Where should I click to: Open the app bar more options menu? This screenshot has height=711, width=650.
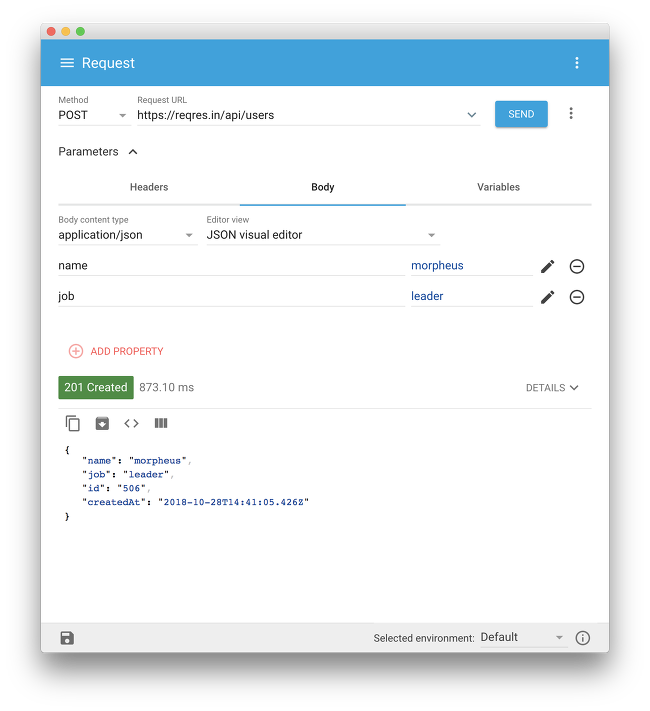577,63
